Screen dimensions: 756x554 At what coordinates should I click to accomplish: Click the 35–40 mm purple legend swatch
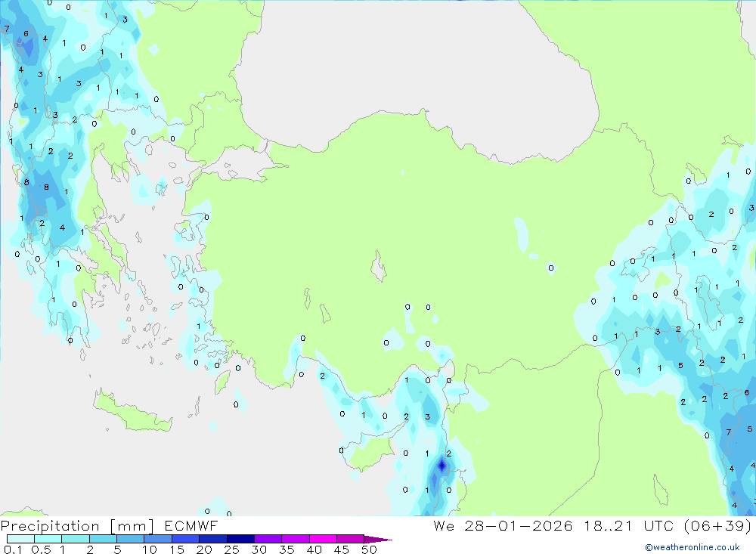(295, 539)
